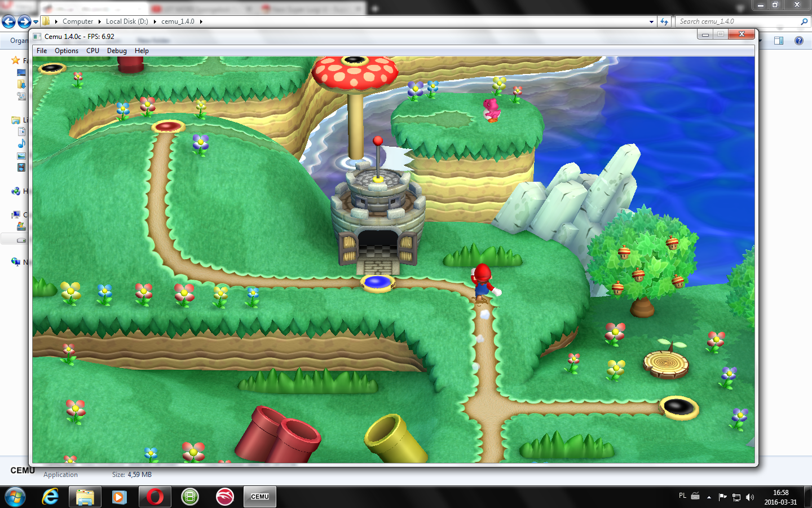Open the Pictures library icon
The width and height of the screenshot is (812, 508).
(21, 156)
